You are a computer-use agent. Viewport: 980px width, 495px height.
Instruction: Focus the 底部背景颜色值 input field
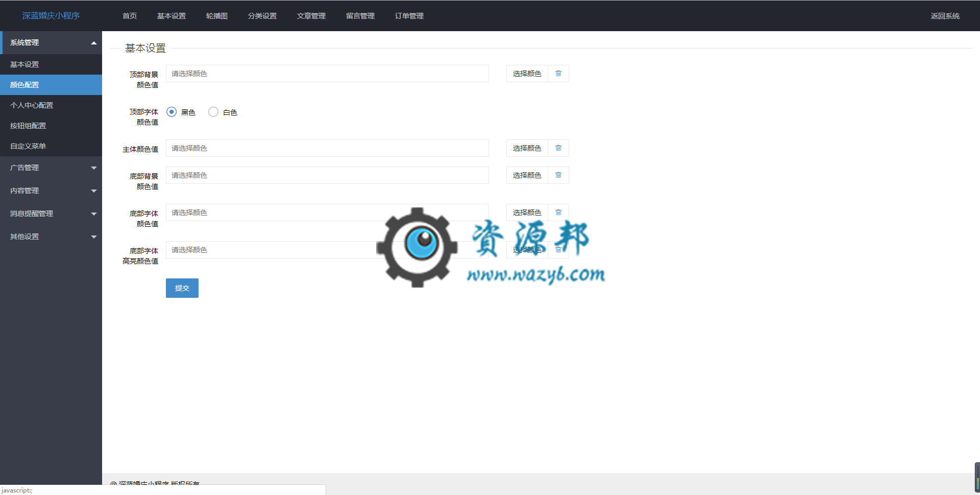pyautogui.click(x=327, y=175)
